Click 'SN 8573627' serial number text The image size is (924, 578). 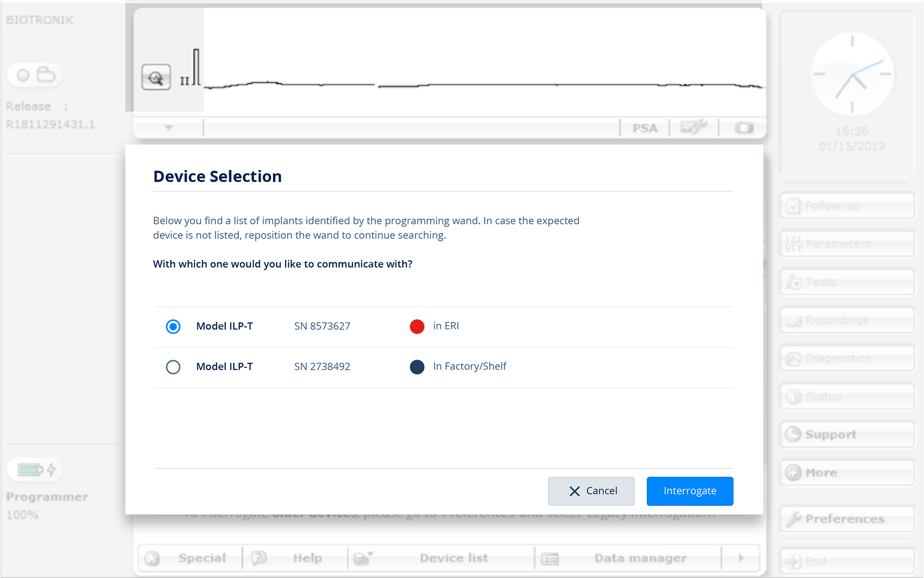click(322, 326)
